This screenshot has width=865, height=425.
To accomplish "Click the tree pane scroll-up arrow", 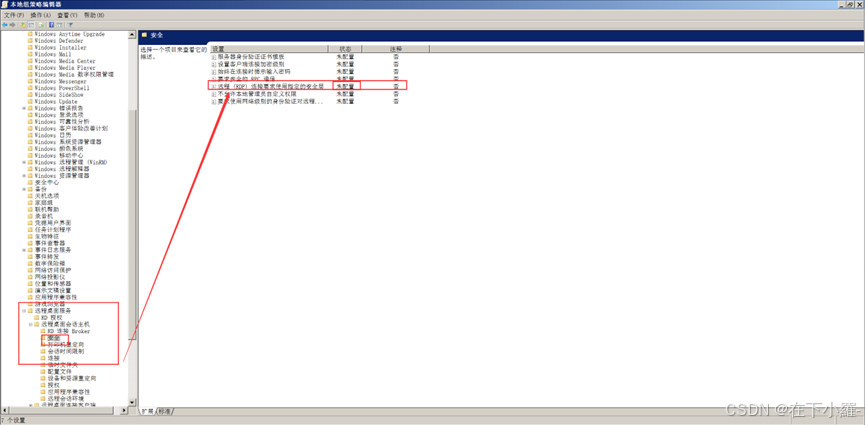I will click(132, 35).
